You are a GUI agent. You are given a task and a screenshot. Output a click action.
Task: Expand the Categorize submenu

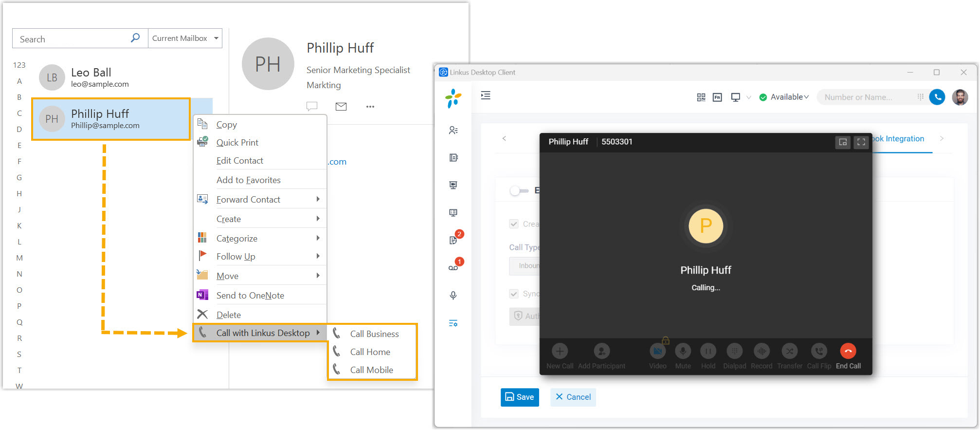[260, 239]
